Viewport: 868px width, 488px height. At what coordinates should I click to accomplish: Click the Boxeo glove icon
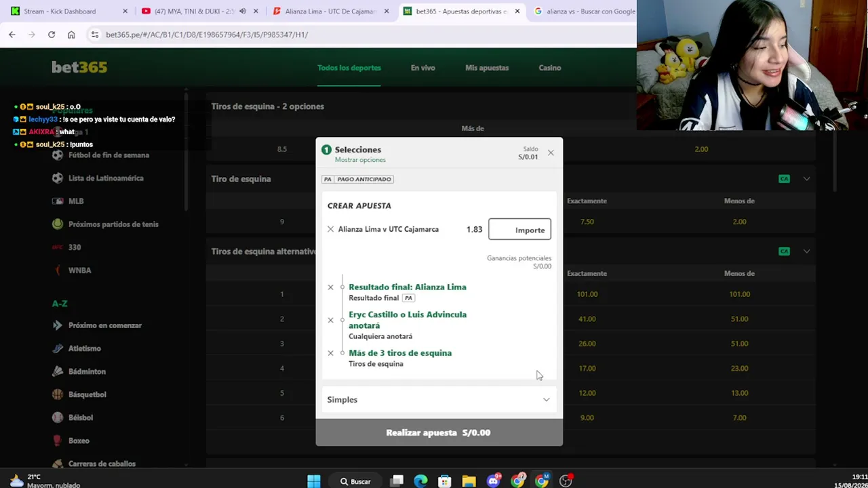[x=58, y=441]
